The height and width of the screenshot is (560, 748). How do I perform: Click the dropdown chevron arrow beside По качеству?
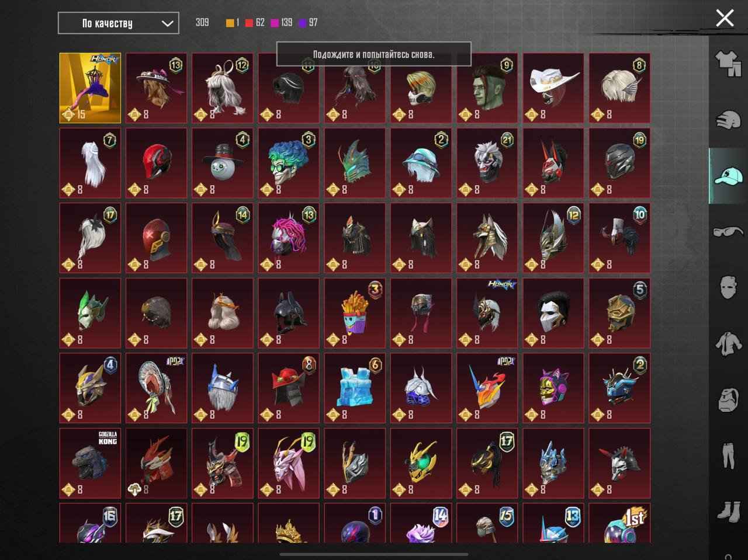(x=167, y=24)
